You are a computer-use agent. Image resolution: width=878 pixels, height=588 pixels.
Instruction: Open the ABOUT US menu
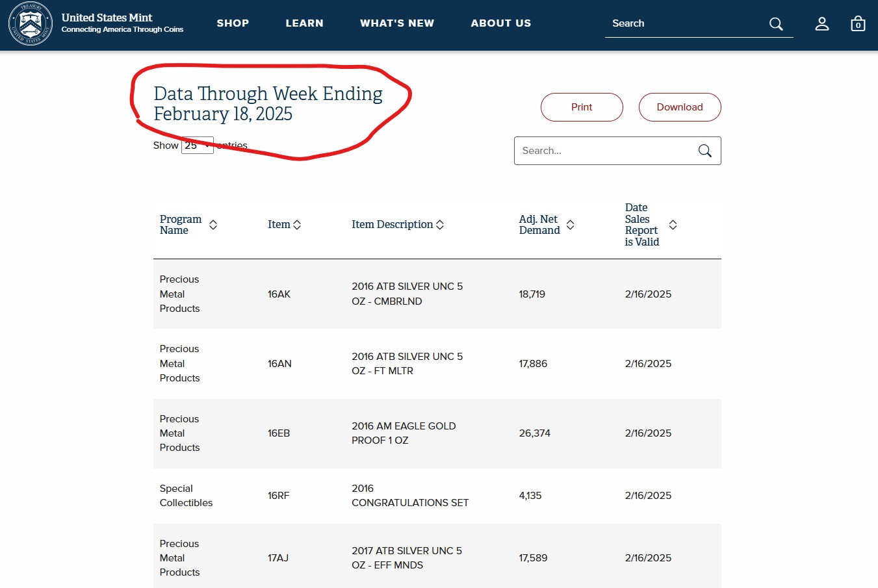[500, 23]
